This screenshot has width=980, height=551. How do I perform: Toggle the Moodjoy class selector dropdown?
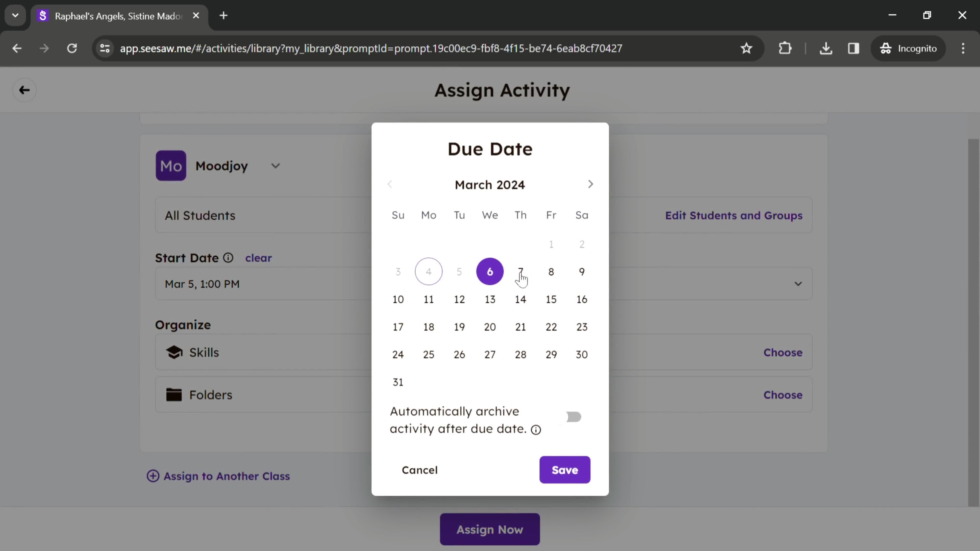(x=275, y=166)
